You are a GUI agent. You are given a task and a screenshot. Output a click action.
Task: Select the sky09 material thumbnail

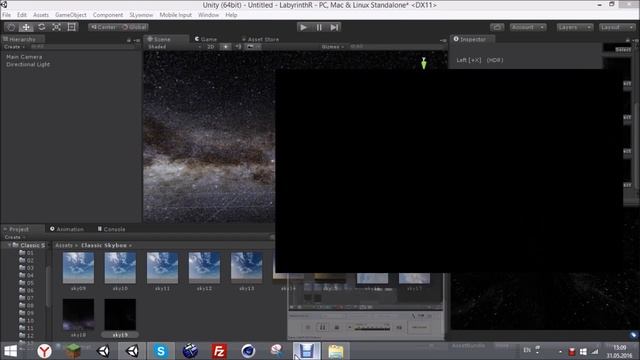(78, 268)
